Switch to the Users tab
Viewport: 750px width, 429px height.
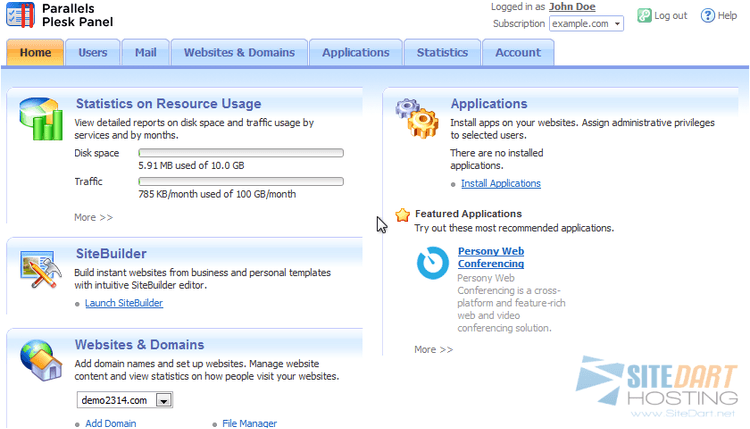click(93, 52)
